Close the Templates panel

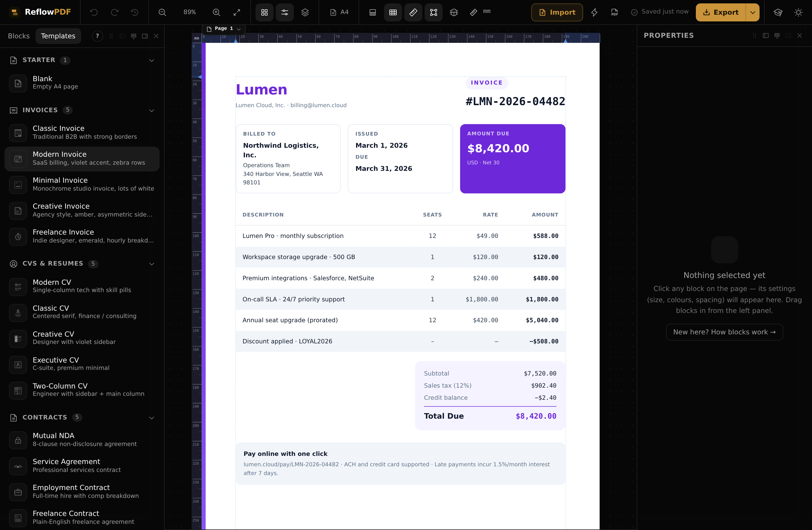[156, 36]
